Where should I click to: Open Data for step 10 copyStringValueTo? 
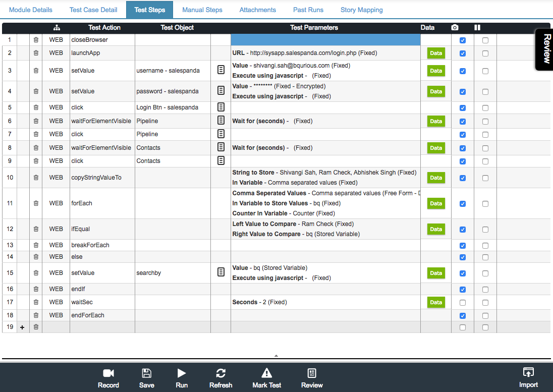436,178
